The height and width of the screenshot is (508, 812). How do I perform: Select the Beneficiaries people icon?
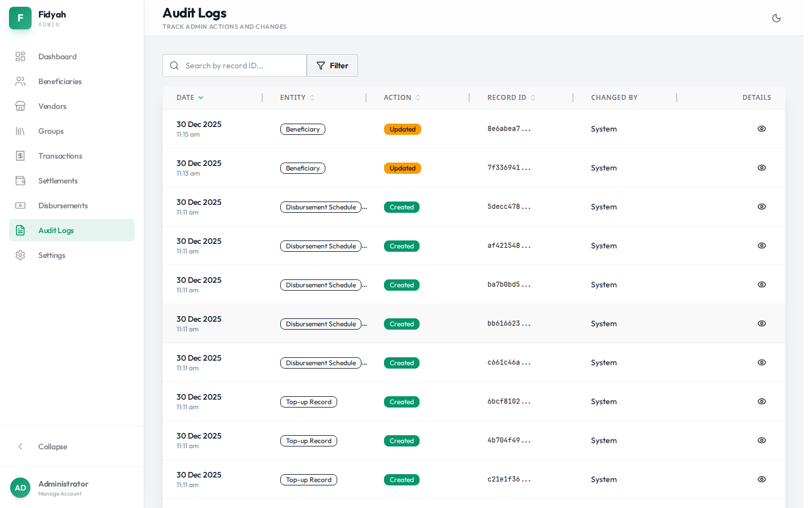[20, 81]
